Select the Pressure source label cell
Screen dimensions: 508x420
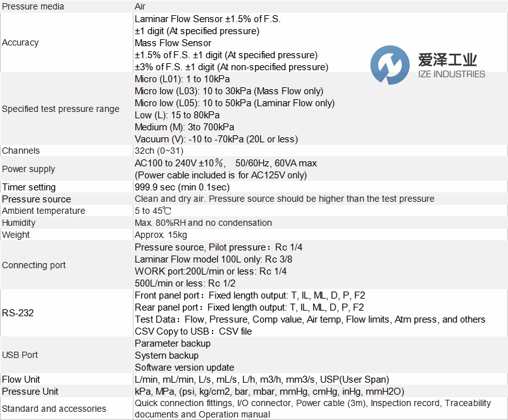click(x=37, y=199)
